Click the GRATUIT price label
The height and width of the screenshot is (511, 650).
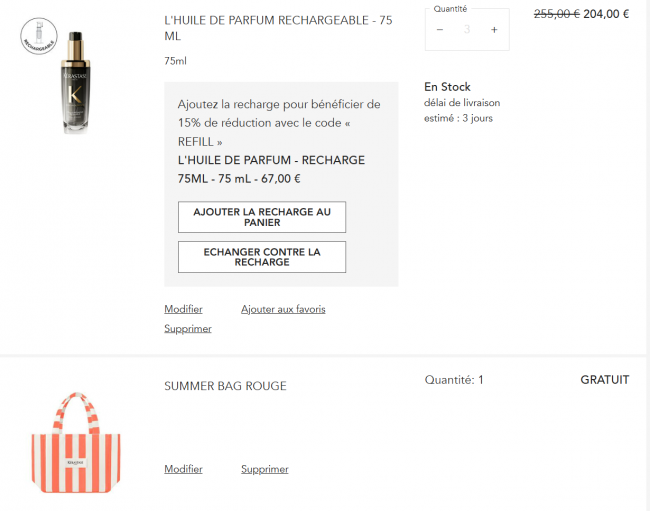coord(605,380)
